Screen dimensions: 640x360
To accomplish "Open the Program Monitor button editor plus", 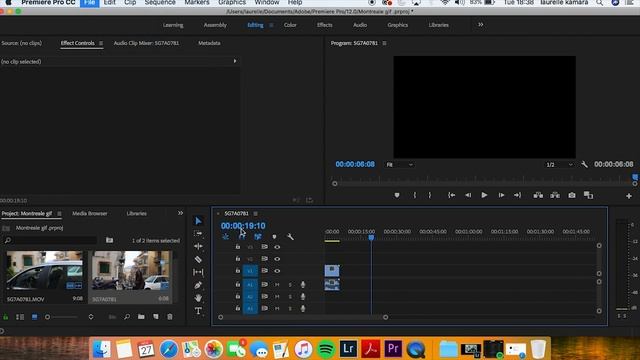I will (x=629, y=196).
